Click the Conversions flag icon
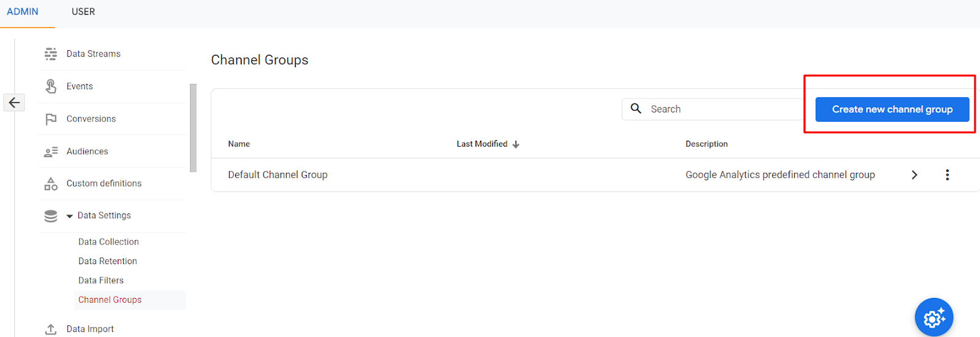Screen dimensions: 980x337 point(51,119)
